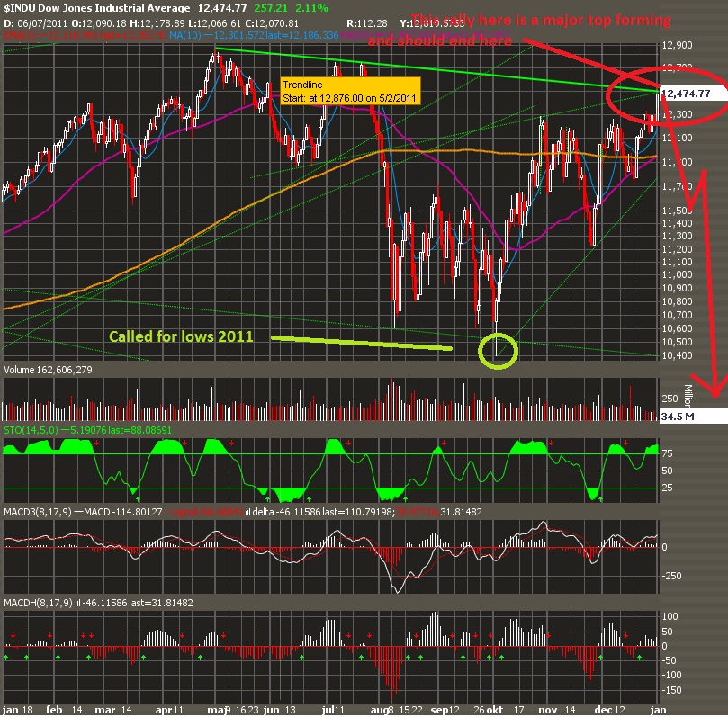Click the blue MA(10) indicator legend
Image resolution: width=728 pixels, height=717 pixels.
254,35
